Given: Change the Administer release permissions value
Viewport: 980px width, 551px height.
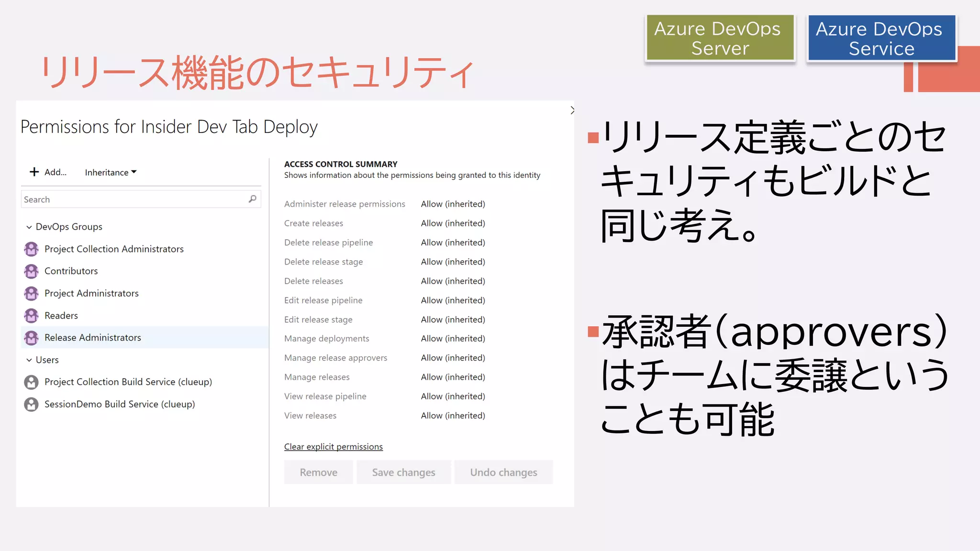Looking at the screenshot, I should (x=453, y=204).
